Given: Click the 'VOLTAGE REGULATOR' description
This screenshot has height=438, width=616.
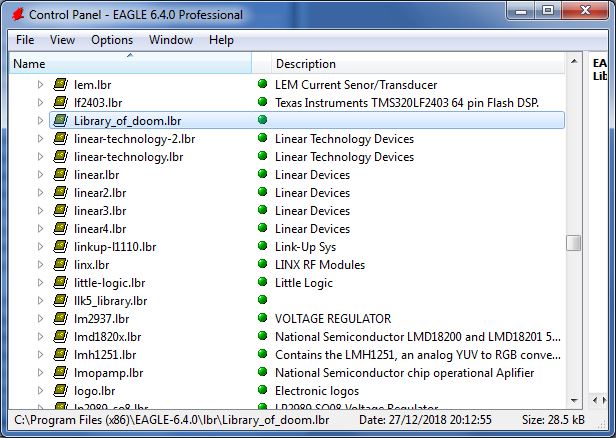Looking at the screenshot, I should (333, 319).
